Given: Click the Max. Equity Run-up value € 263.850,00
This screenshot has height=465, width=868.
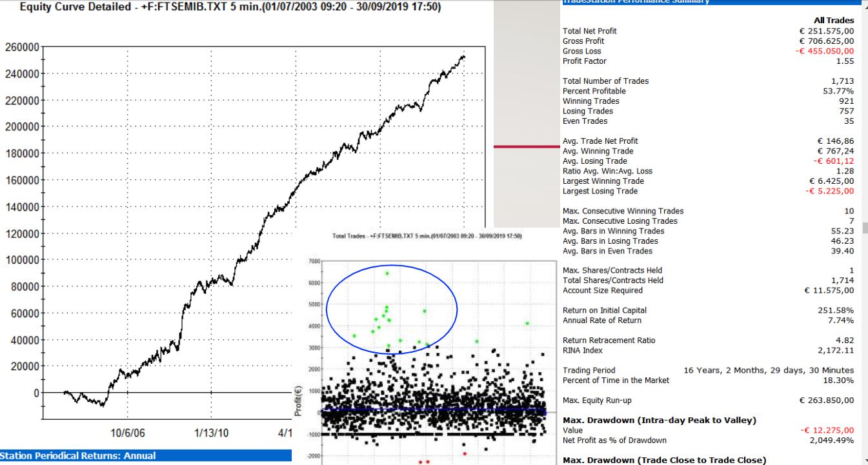Looking at the screenshot, I should click(x=826, y=401).
